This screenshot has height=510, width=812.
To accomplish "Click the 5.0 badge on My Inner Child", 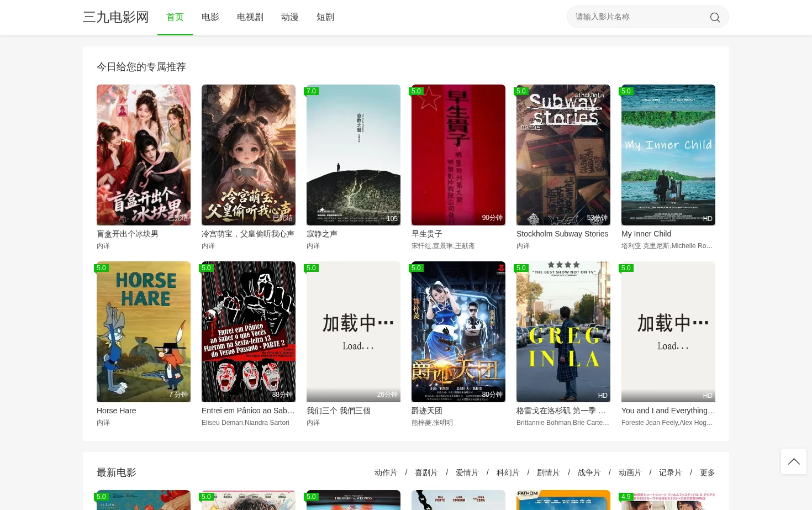I will [626, 91].
